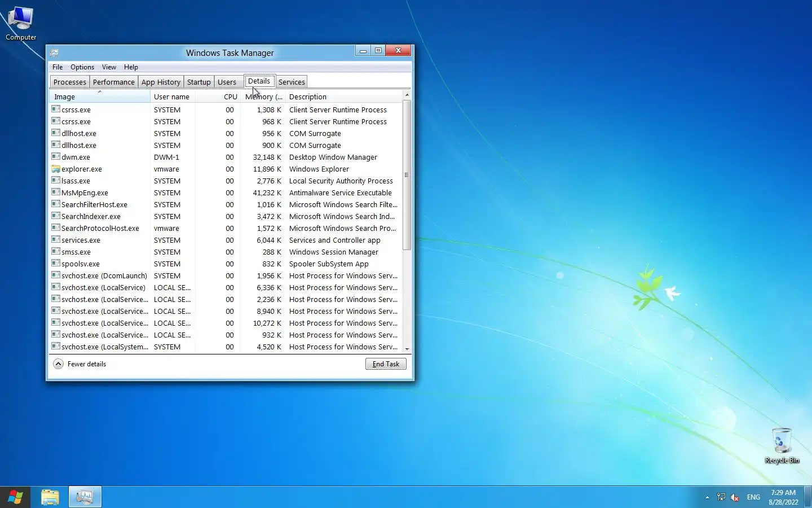Switch to the Services tab
This screenshot has width=812, height=508.
pyautogui.click(x=292, y=82)
